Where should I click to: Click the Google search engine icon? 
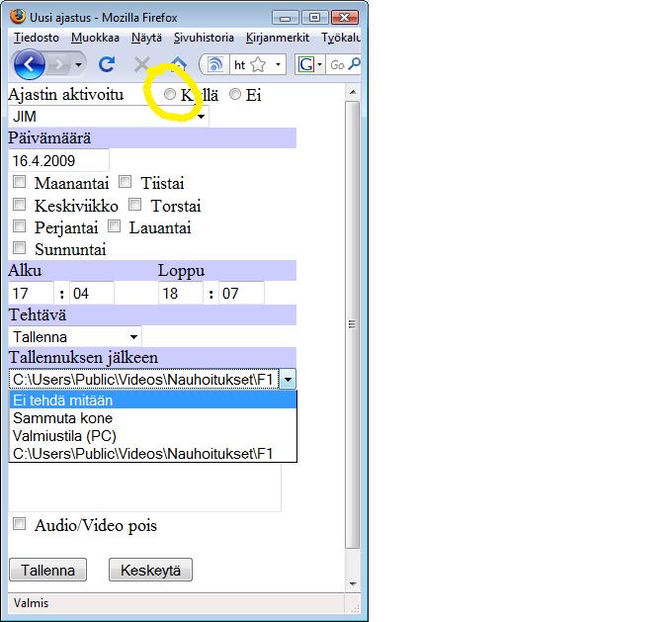(306, 65)
